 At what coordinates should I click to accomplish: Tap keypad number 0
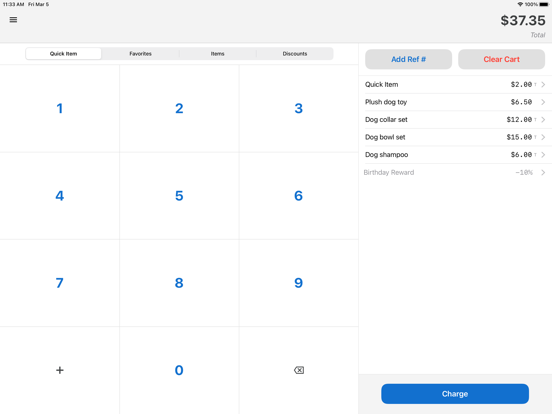coord(179,370)
